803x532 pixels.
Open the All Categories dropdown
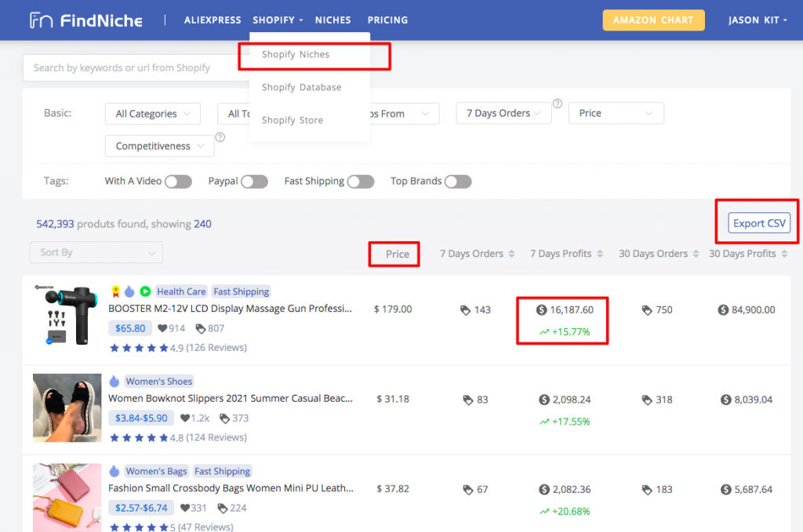tap(153, 114)
